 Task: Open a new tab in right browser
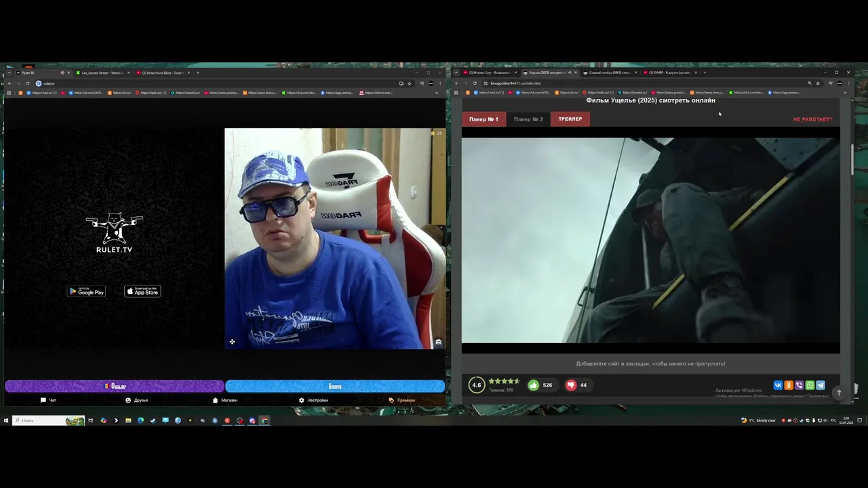(x=705, y=73)
